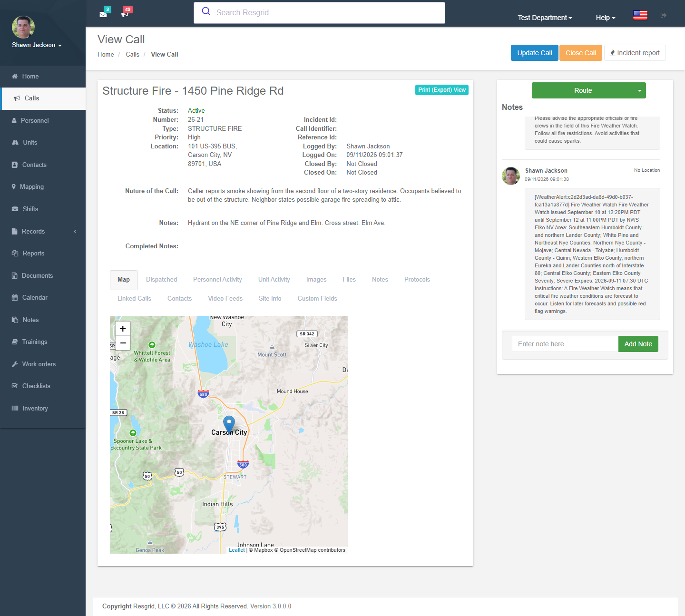Open the Shawn Jackson user dropdown

pyautogui.click(x=37, y=45)
